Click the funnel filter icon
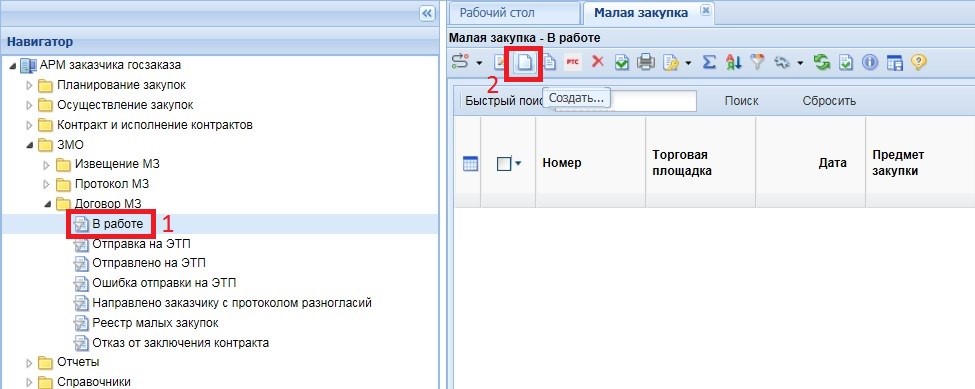975x389 pixels. (757, 62)
